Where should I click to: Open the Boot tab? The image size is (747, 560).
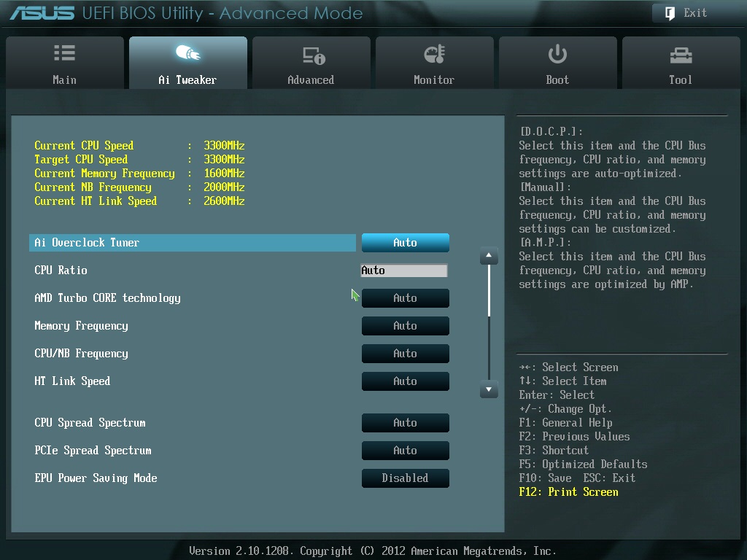click(558, 63)
